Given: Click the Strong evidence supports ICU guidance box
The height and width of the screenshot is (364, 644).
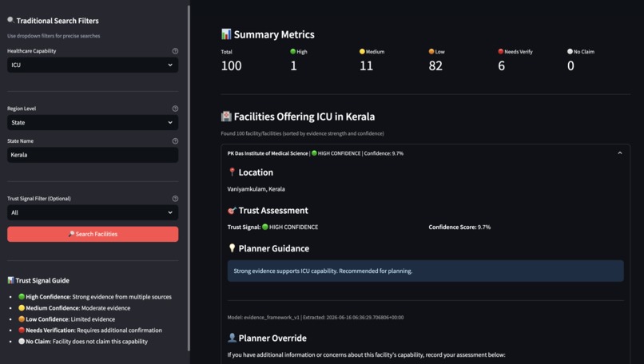Looking at the screenshot, I should (x=426, y=271).
